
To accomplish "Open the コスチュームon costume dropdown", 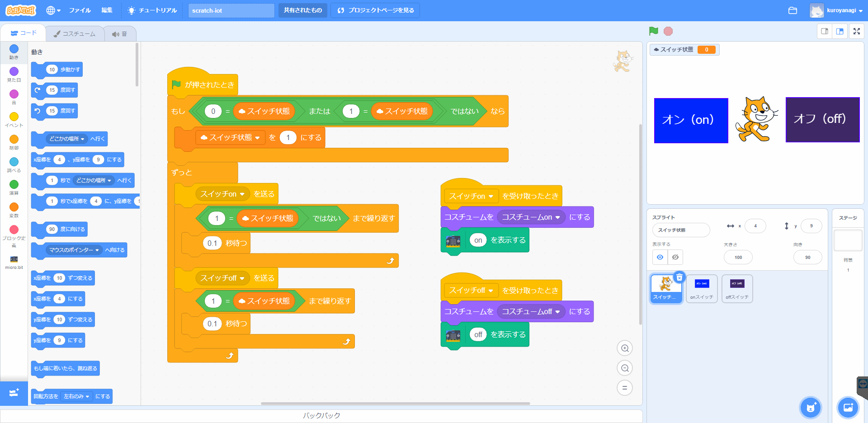I will point(531,217).
